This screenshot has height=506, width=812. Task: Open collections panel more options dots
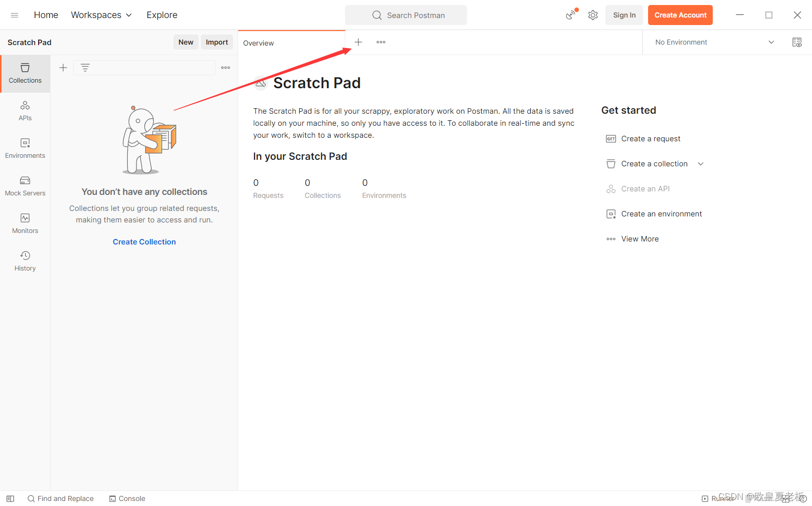coord(226,68)
